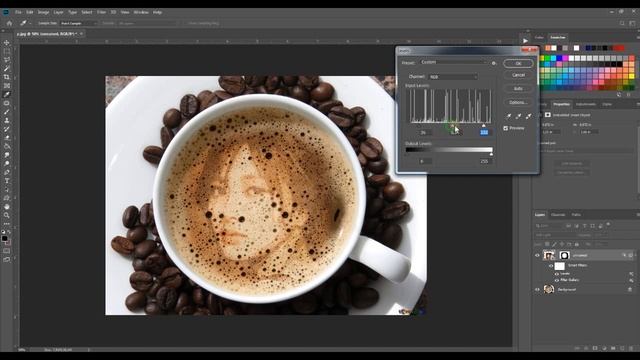This screenshot has height=360, width=640.
Task: Select the Magic Wand tool
Action: coord(7,68)
